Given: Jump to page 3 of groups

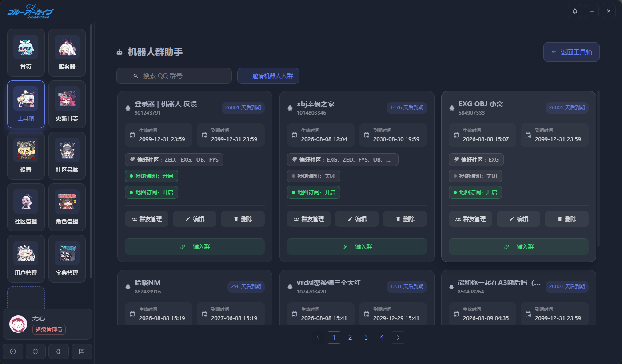Looking at the screenshot, I should (366, 337).
